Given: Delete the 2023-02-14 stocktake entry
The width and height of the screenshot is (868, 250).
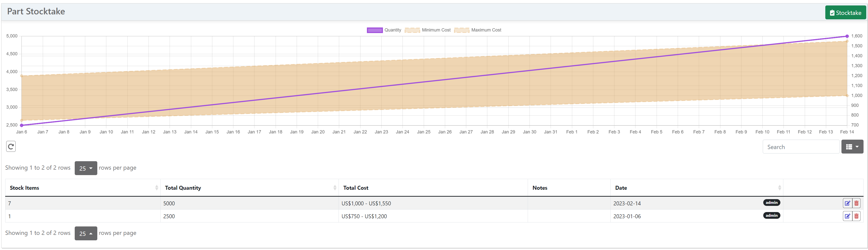Looking at the screenshot, I should click(x=856, y=203).
